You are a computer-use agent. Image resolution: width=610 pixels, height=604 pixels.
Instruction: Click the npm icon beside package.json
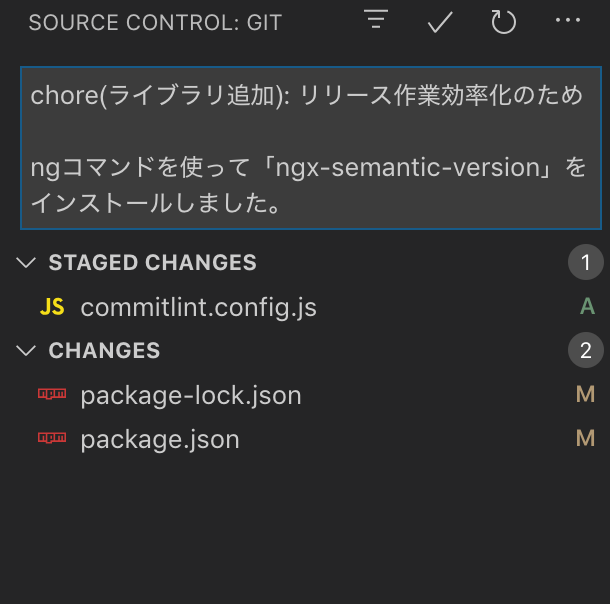click(x=52, y=438)
